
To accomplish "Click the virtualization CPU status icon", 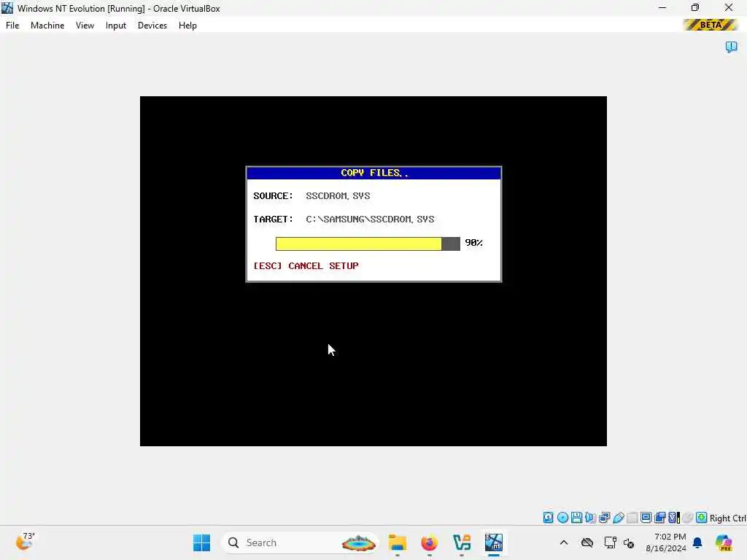I will pyautogui.click(x=674, y=518).
